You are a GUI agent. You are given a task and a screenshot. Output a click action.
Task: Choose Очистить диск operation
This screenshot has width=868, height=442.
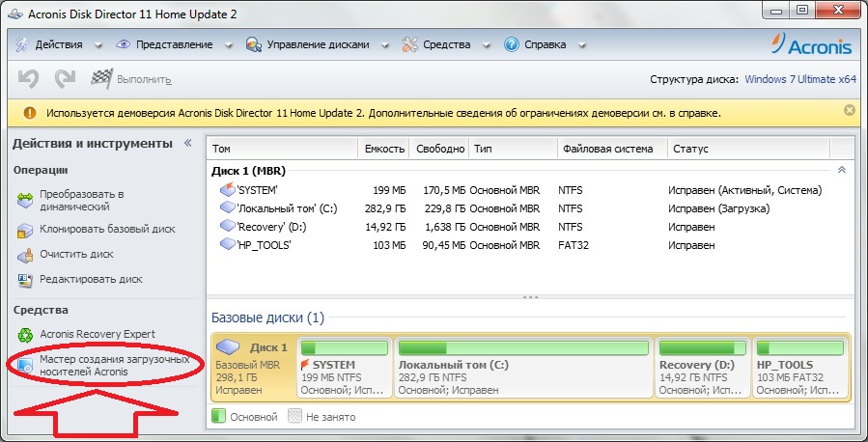pyautogui.click(x=76, y=255)
